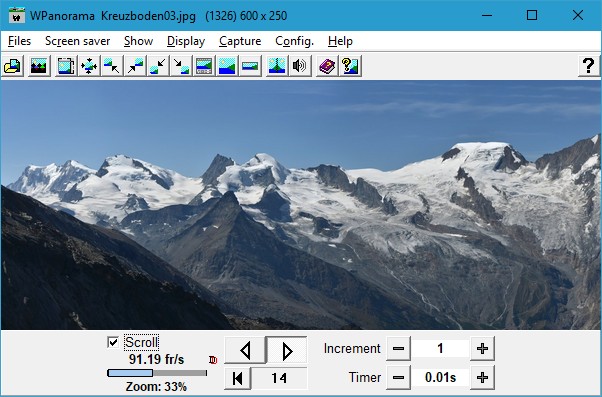Viewport: 602px width, 397px height.
Task: Open the Show menu
Action: 139,41
